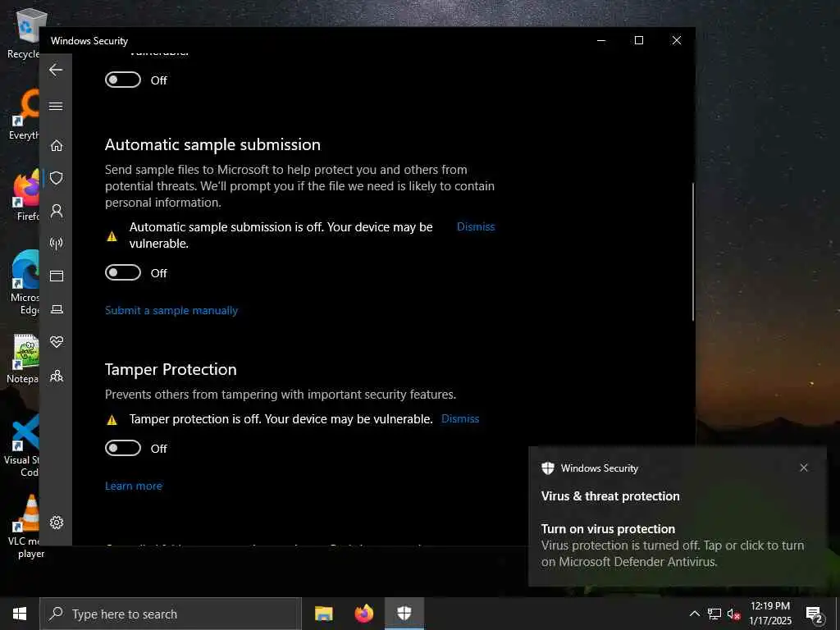This screenshot has width=840, height=630.
Task: Select Windows Security taskbar shield icon
Action: 404,614
